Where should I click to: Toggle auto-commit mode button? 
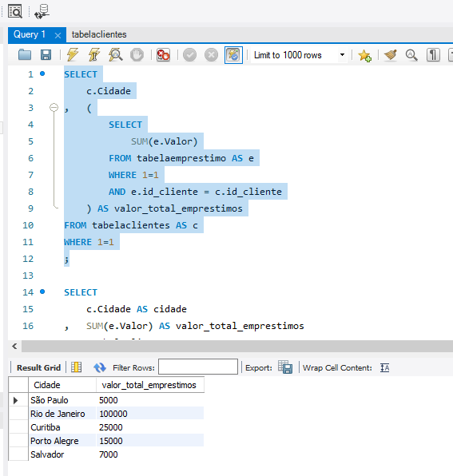tap(233, 55)
